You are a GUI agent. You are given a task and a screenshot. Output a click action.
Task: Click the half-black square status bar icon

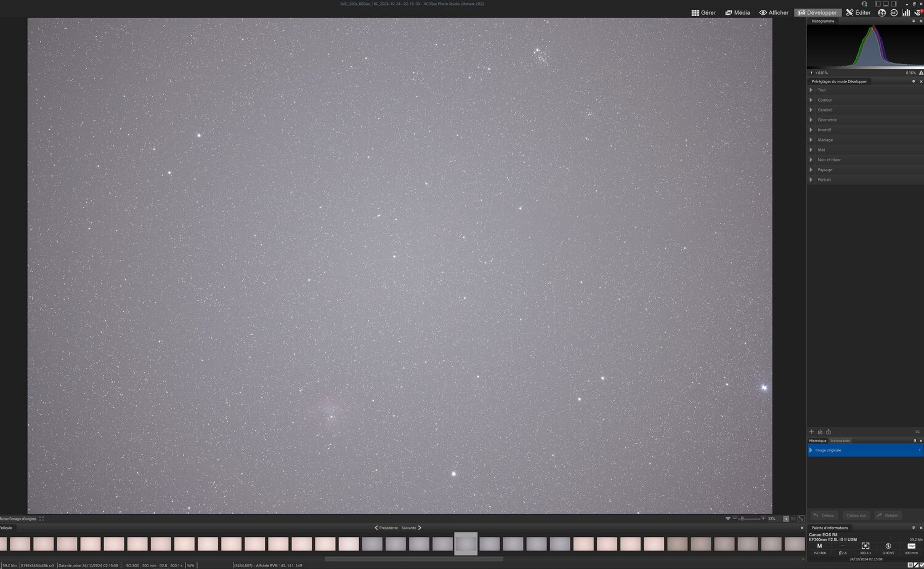coord(915,565)
